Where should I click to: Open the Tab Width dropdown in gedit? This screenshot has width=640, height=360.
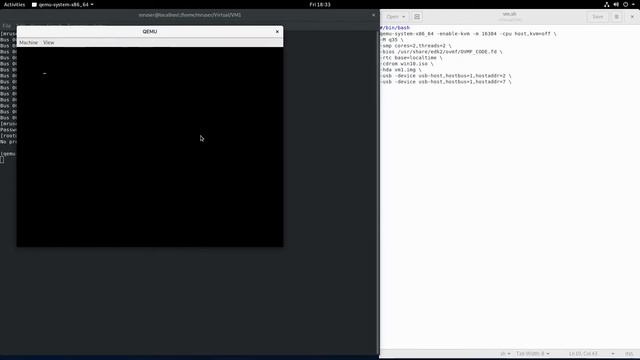[x=533, y=353]
